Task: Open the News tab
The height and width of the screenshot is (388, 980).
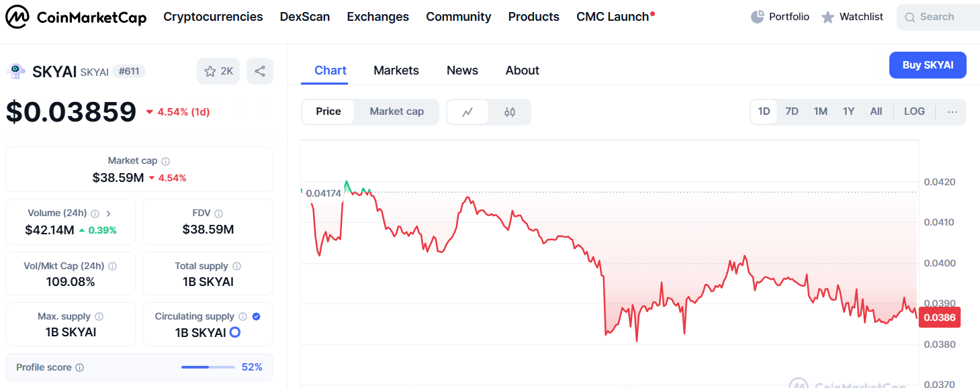Action: pos(462,70)
